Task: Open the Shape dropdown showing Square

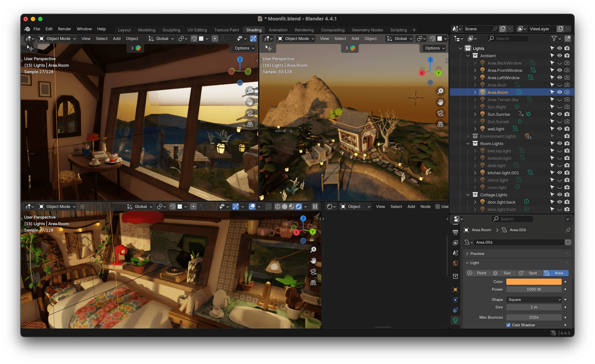Action: point(534,300)
